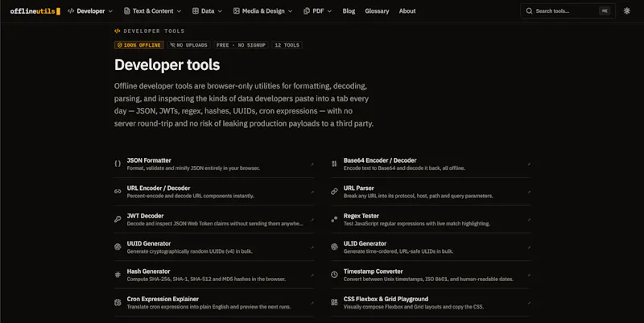Click the arrow on JSON Formatter row
This screenshot has height=323, width=644.
coord(312,164)
